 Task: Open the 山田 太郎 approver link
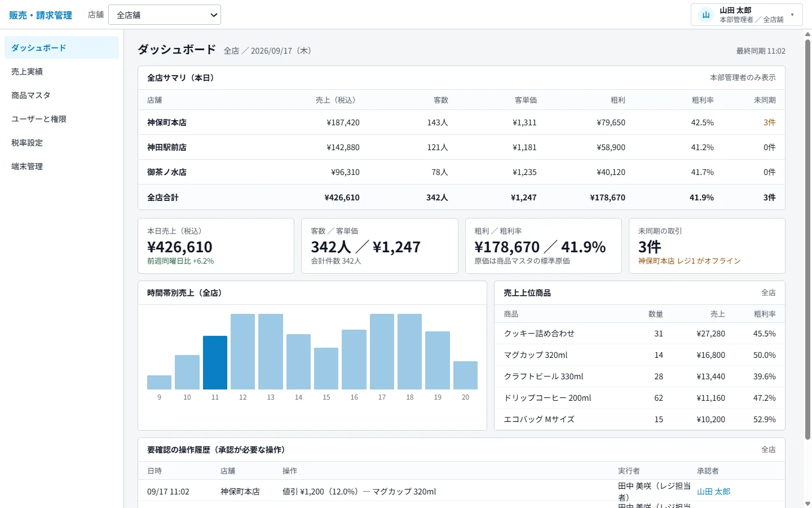coord(713,492)
